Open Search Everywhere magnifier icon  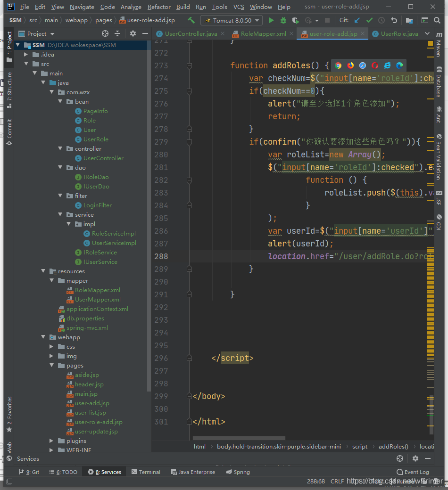point(437,20)
